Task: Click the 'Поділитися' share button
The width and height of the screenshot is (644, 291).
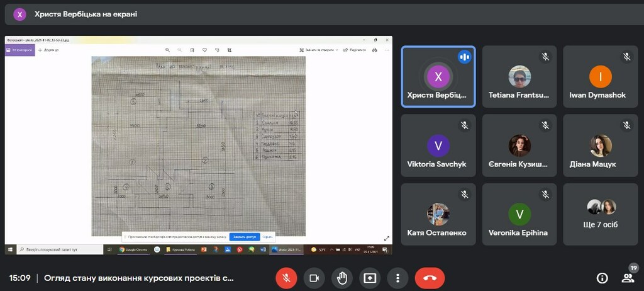Action: coord(354,50)
